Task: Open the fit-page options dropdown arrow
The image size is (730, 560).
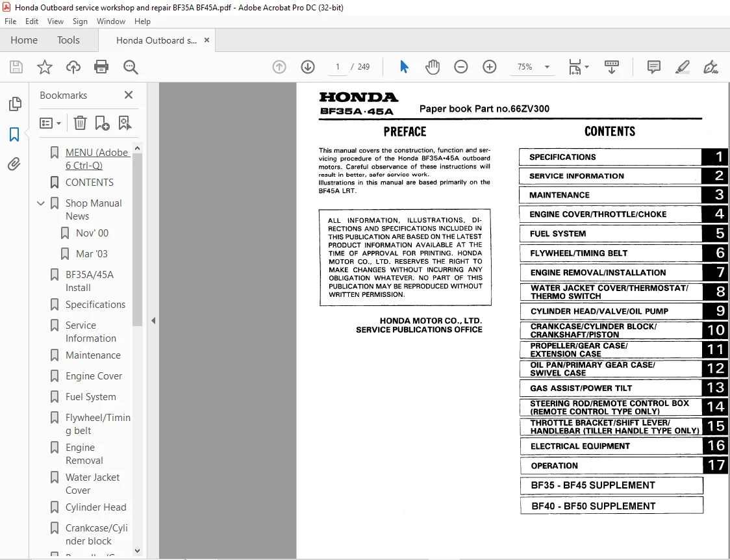Action: pos(586,67)
